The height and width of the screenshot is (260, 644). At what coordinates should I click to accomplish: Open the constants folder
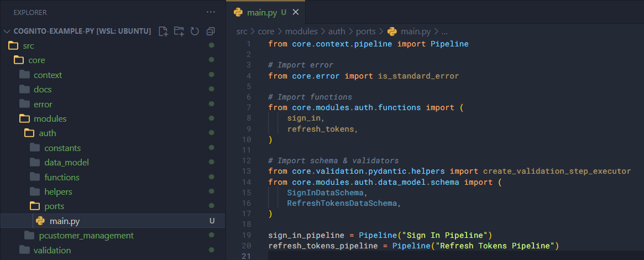pos(62,148)
